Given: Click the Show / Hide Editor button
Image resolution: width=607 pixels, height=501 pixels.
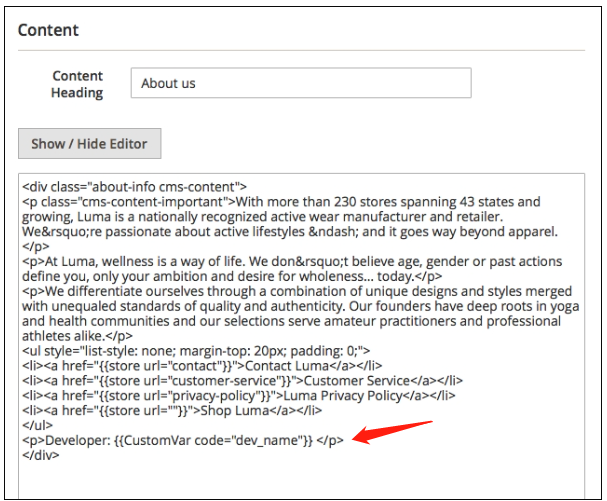Looking at the screenshot, I should pos(89,143).
